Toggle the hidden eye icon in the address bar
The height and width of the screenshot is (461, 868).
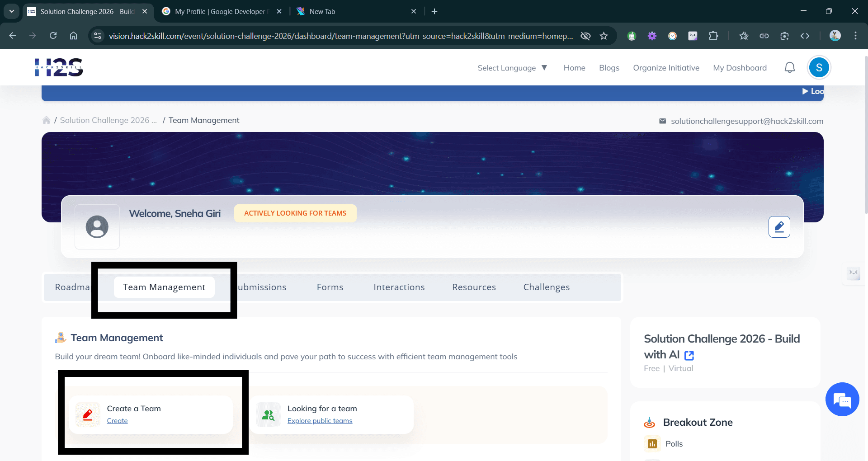(585, 35)
